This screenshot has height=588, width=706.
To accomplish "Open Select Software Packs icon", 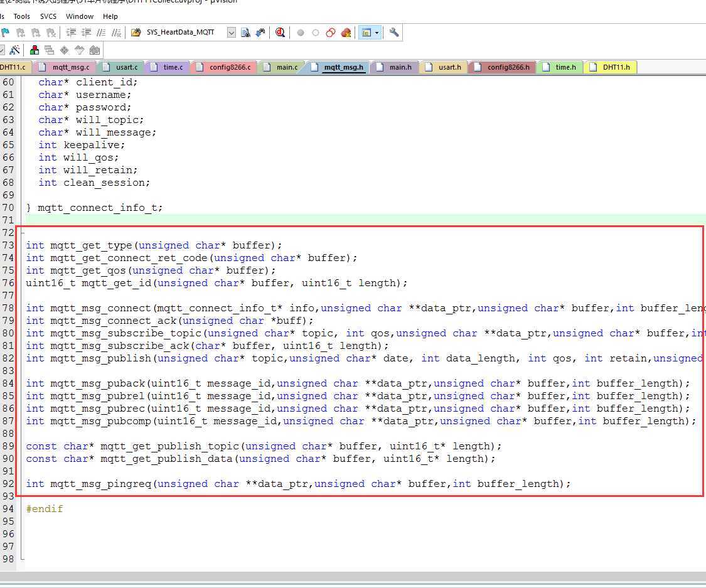I will (80, 50).
